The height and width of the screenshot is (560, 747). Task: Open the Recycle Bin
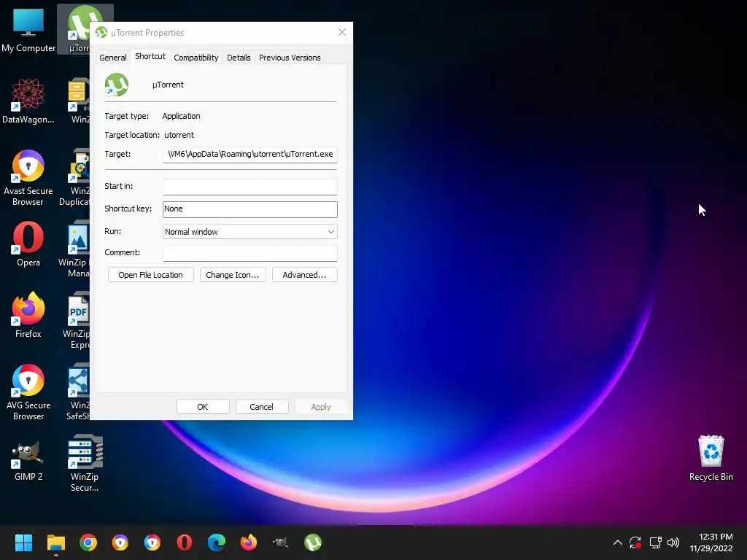pyautogui.click(x=711, y=458)
